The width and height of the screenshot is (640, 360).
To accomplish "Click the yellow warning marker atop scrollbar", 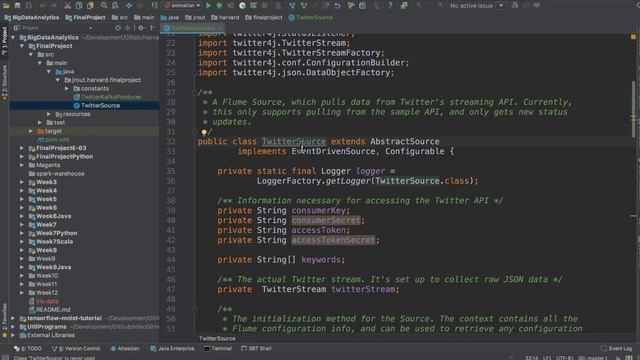I will coord(633,37).
